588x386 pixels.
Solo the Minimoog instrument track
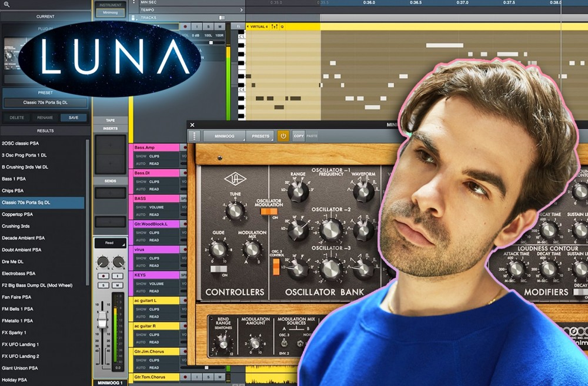coord(208,26)
